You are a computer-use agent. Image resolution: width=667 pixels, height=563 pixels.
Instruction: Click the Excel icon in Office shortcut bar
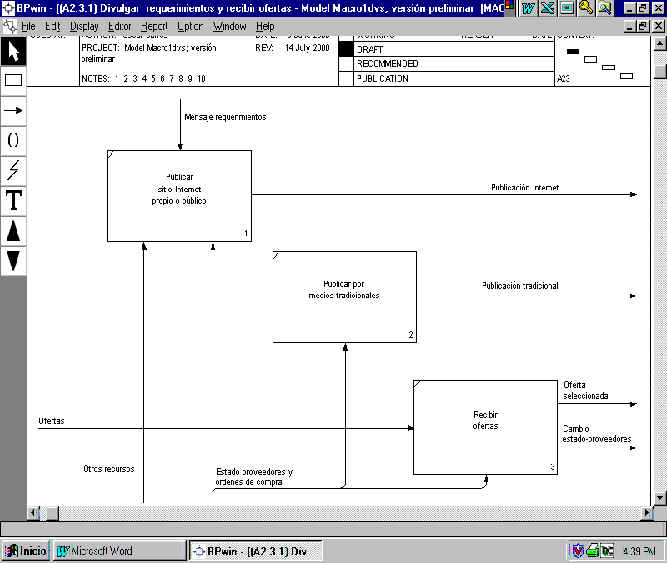pyautogui.click(x=547, y=8)
